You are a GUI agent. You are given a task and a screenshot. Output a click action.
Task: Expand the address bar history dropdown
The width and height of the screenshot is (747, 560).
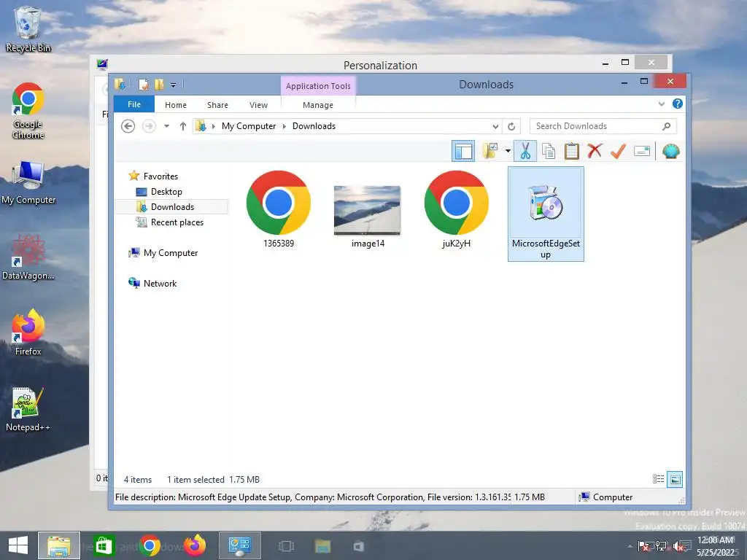(495, 127)
